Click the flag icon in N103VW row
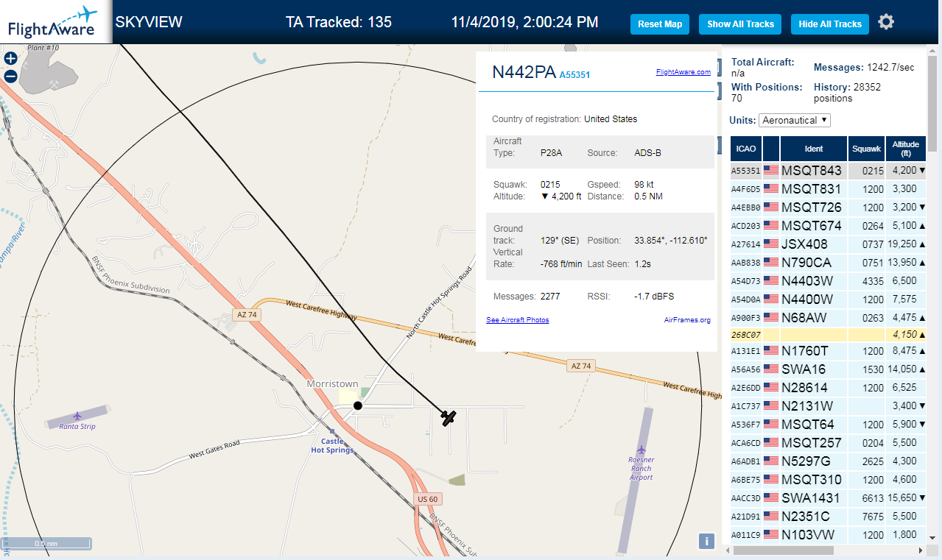Image resolution: width=942 pixels, height=560 pixels. coord(771,535)
